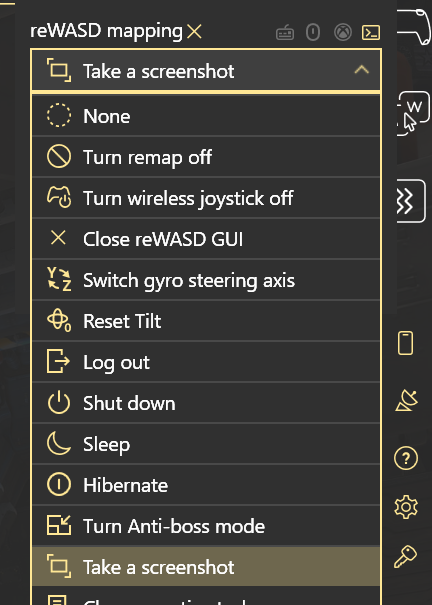Select Close reWASD GUI entry
The height and width of the screenshot is (605, 432).
click(206, 238)
